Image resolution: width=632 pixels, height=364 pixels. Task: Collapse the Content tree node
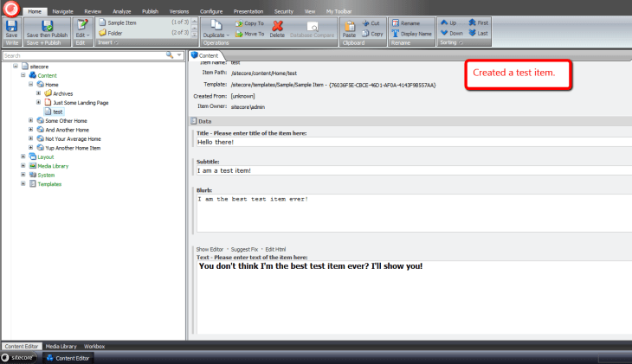pos(23,75)
